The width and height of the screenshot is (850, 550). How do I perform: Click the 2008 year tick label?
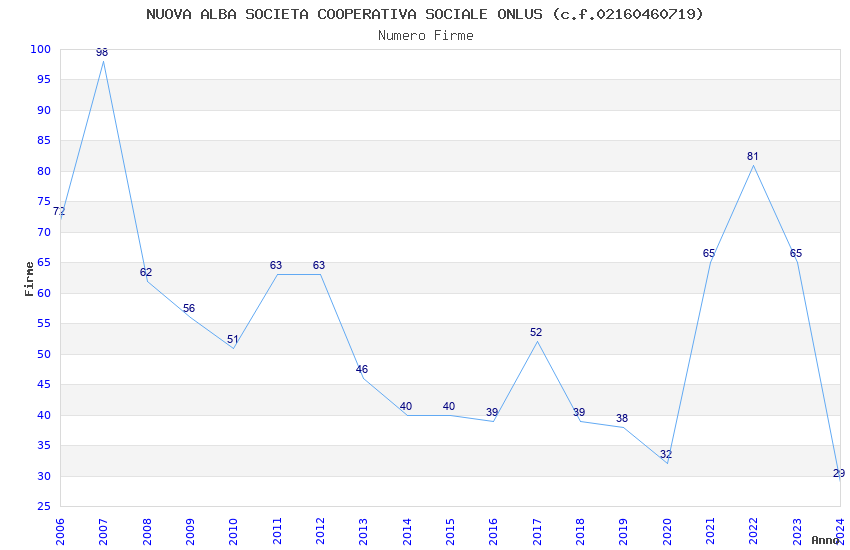tap(146, 531)
